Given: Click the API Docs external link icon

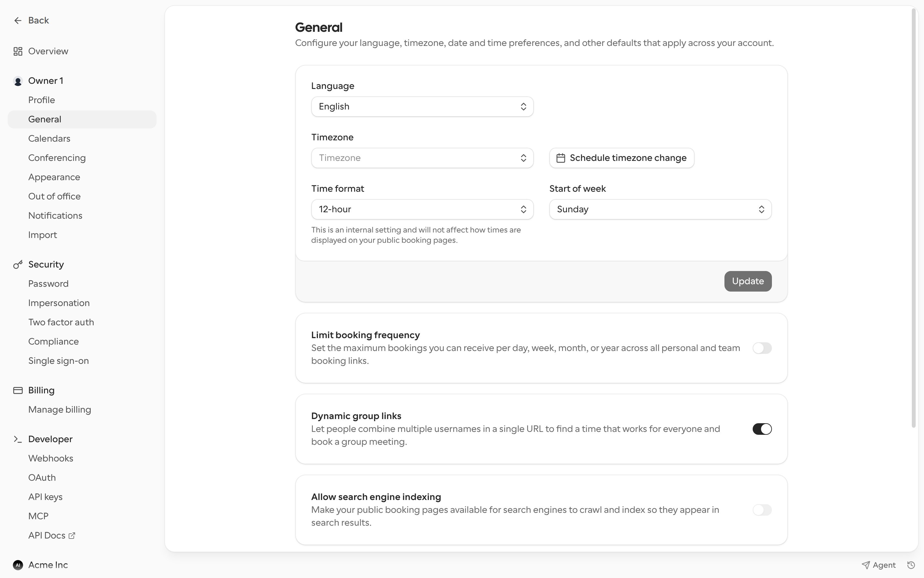Looking at the screenshot, I should coord(72,536).
